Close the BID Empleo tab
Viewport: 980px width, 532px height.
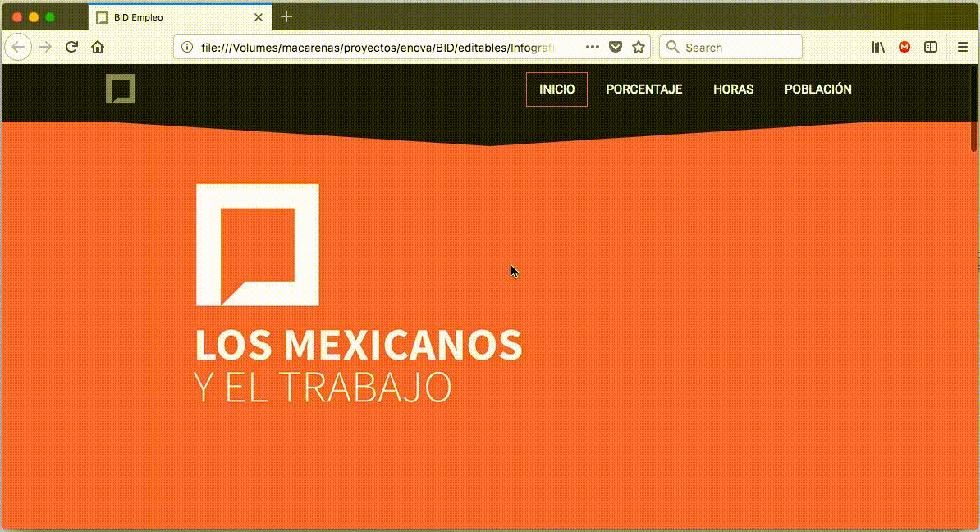[259, 17]
